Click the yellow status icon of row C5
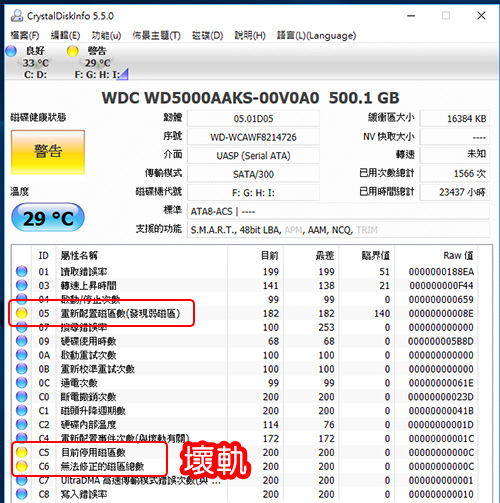The height and width of the screenshot is (503, 500). pos(22,452)
